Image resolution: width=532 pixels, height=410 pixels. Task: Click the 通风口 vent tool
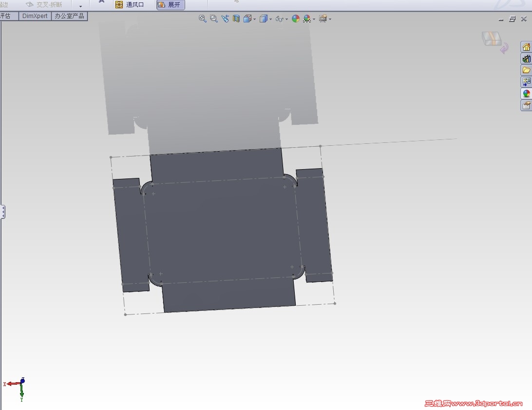coord(130,5)
